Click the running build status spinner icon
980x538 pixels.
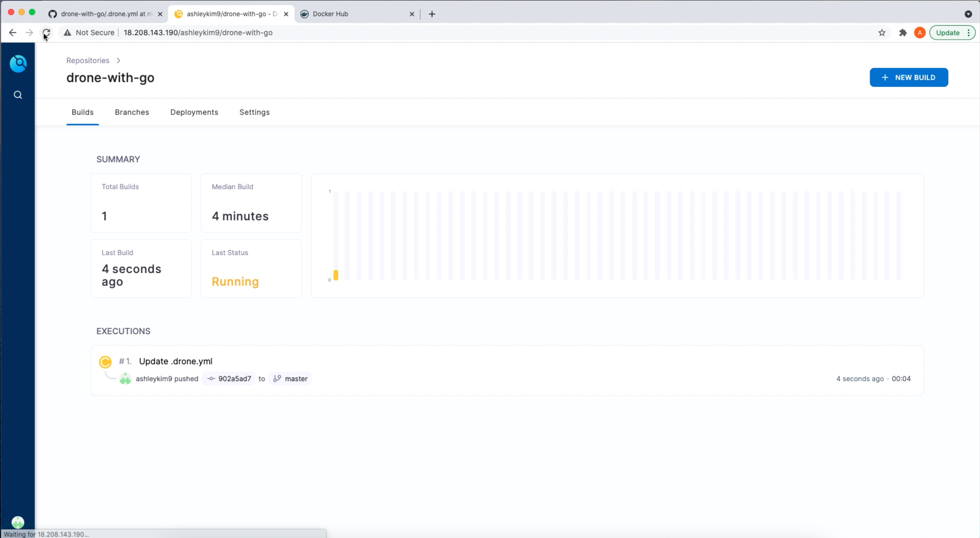[x=105, y=362]
